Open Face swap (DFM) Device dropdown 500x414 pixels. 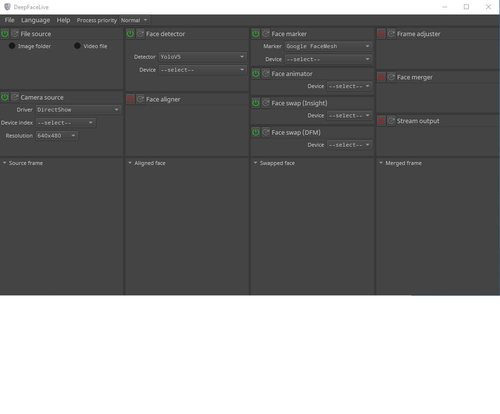tap(349, 145)
